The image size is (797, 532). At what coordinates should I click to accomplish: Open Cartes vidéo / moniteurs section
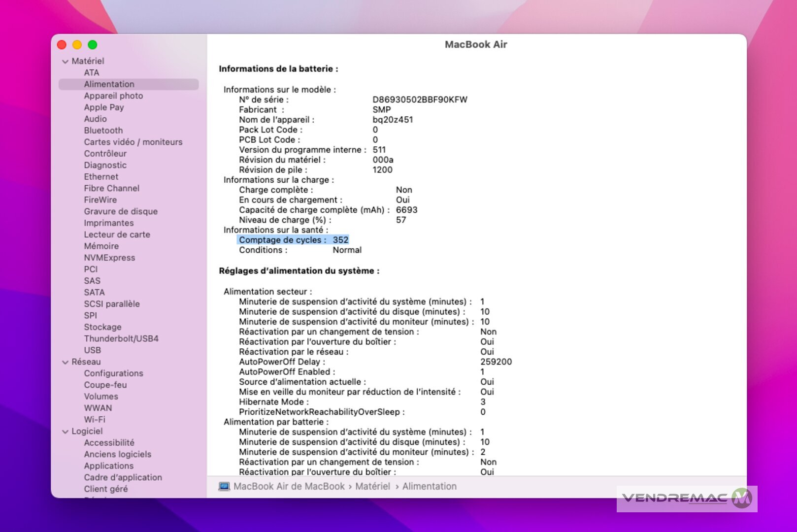[133, 142]
